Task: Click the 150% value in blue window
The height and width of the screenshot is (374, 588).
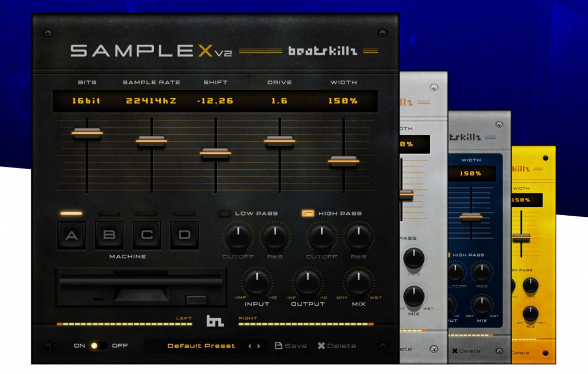Action: (x=470, y=173)
